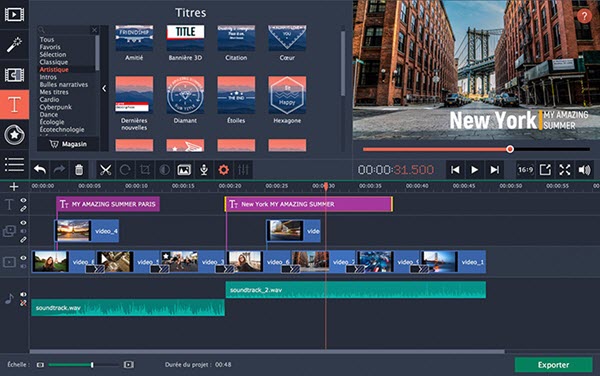Click the undo arrow

pyautogui.click(x=40, y=169)
